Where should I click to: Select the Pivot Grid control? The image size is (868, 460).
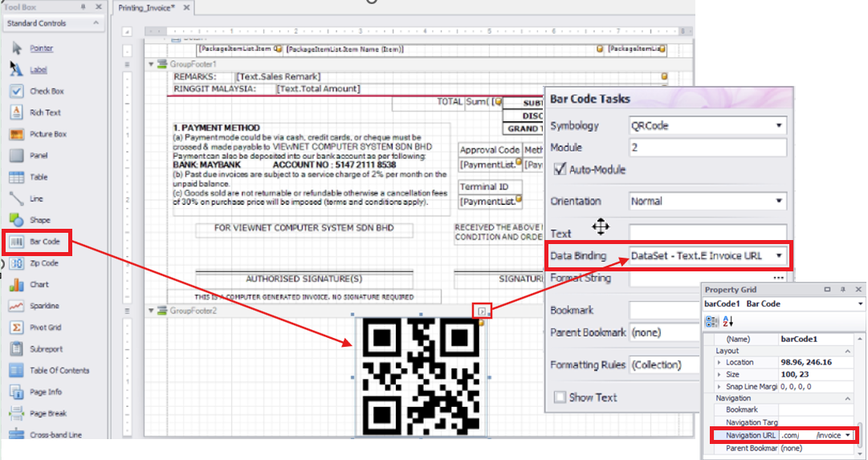pos(44,328)
